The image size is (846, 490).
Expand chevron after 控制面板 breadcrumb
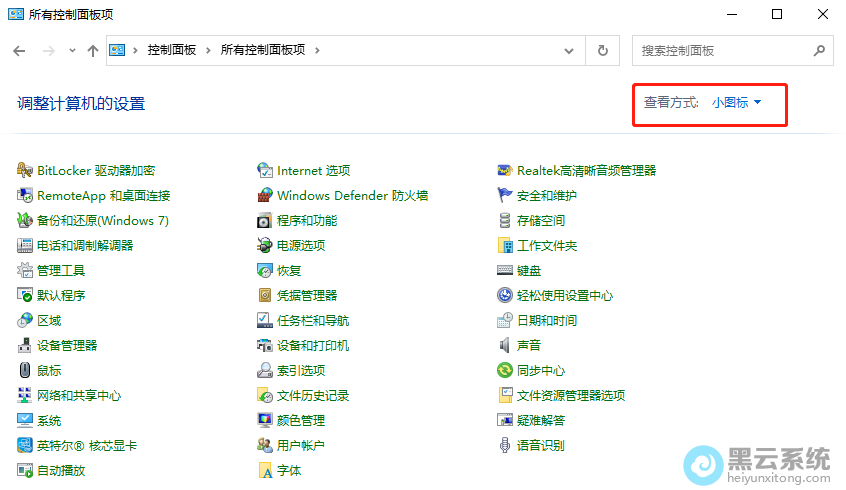pyautogui.click(x=208, y=51)
